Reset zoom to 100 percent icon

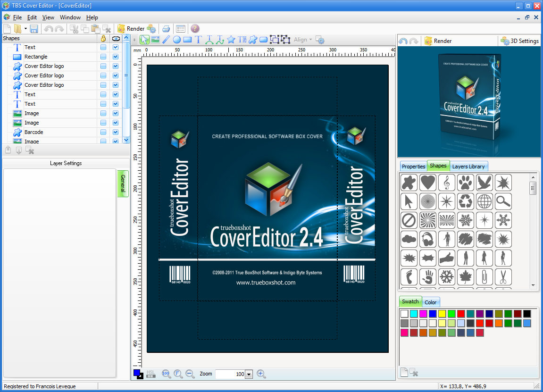click(166, 374)
